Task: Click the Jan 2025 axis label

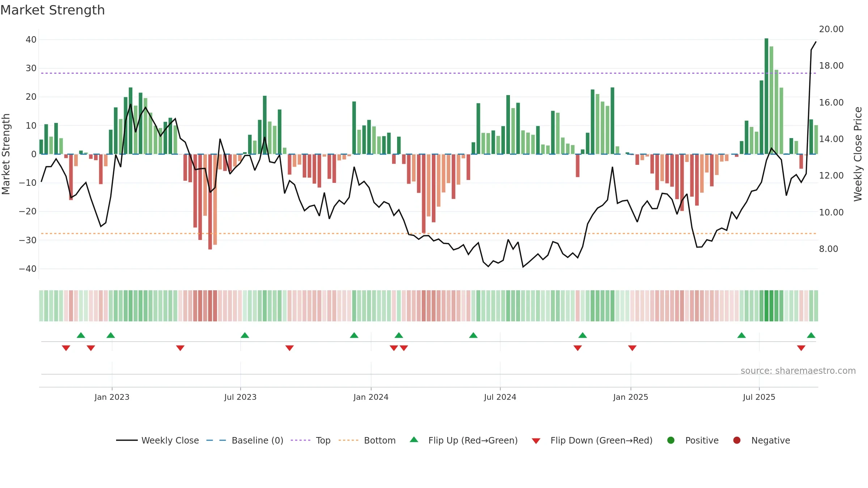Action: [631, 397]
